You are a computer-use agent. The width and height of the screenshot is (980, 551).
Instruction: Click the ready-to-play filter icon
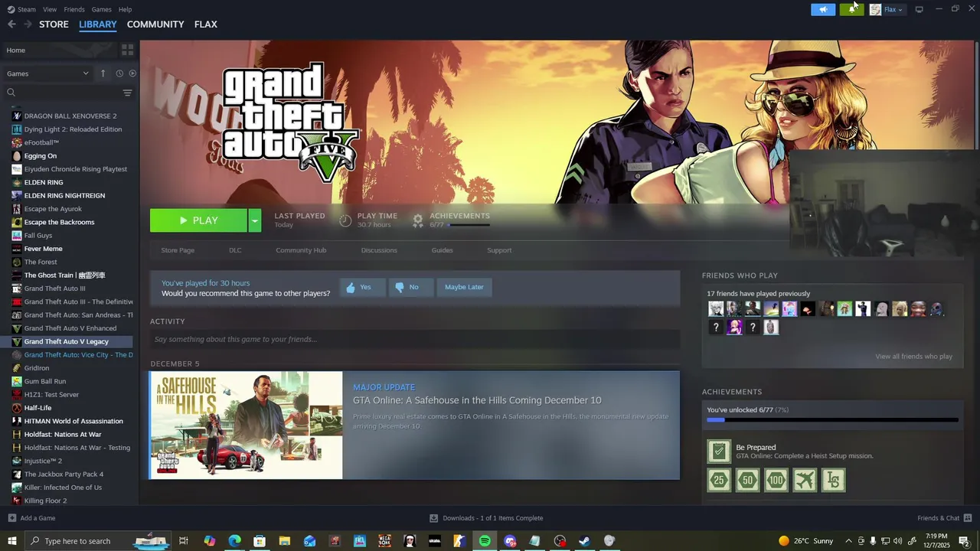point(132,73)
